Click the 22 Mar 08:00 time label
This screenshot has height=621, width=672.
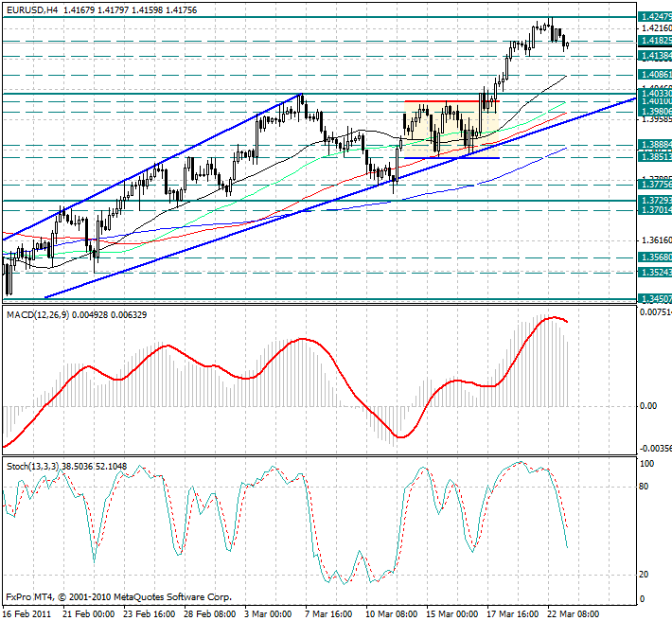click(575, 614)
